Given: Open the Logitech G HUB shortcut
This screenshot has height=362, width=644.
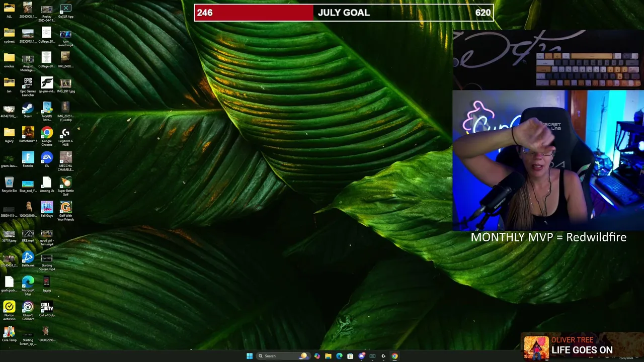Looking at the screenshot, I should tap(65, 136).
